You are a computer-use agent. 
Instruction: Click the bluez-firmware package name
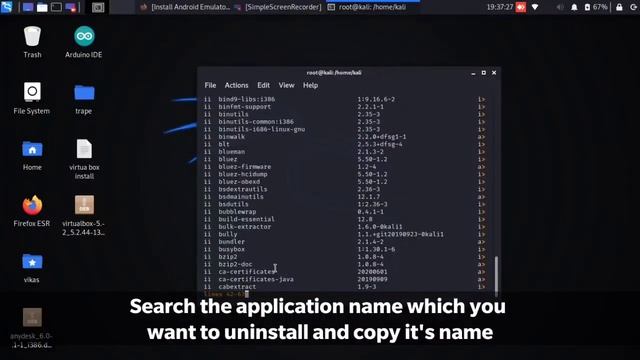click(244, 167)
